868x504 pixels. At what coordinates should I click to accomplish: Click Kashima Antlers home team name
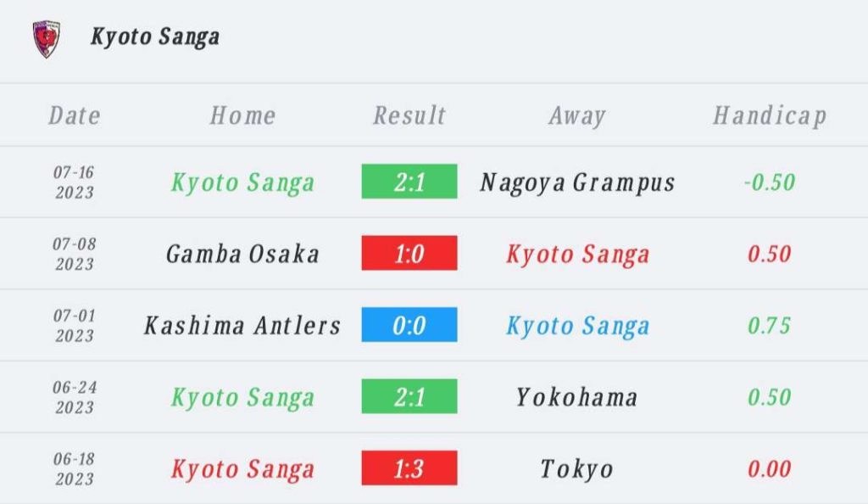pos(242,326)
